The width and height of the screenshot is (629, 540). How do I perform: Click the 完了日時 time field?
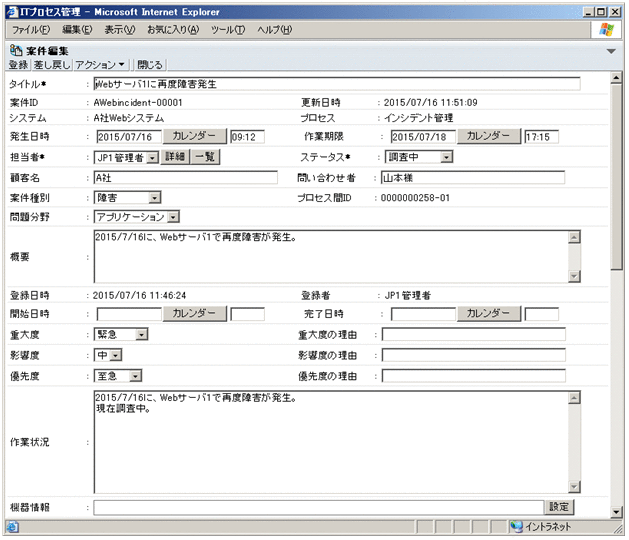pyautogui.click(x=542, y=314)
